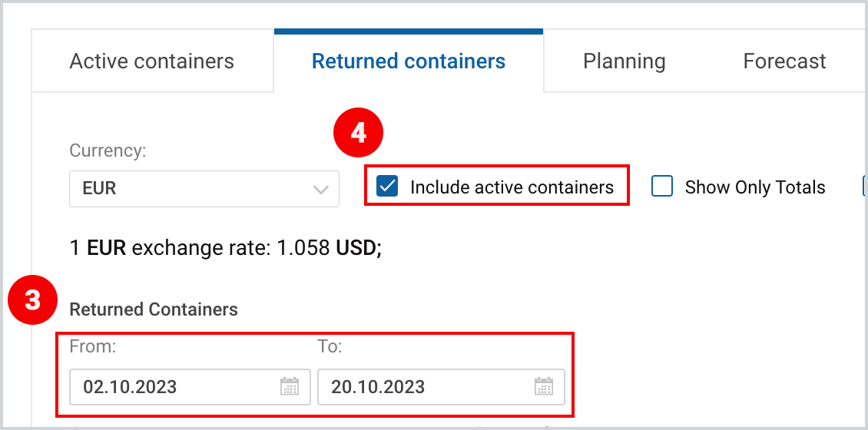This screenshot has width=868, height=430.
Task: Click the EUR exchange rate text line
Action: 226,249
